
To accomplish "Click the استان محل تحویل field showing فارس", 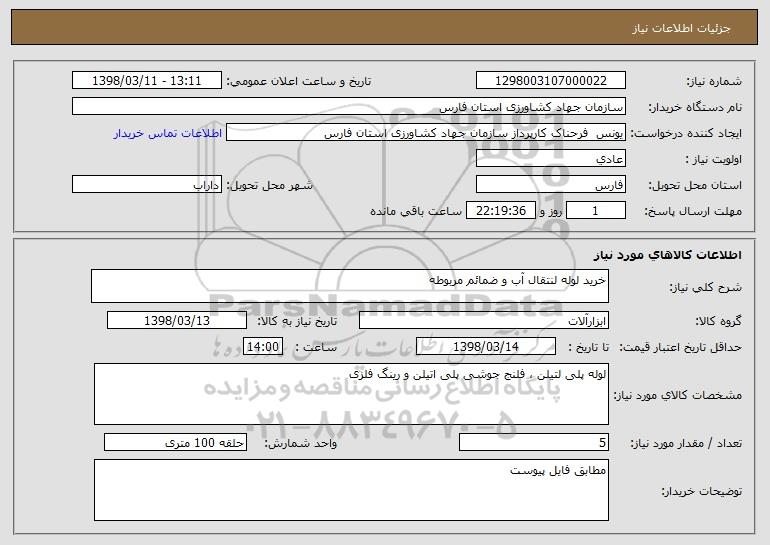I will pos(550,185).
